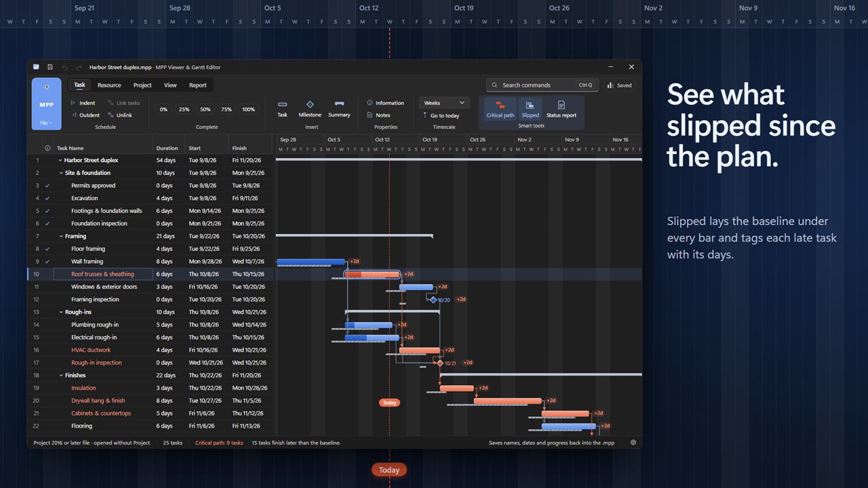The width and height of the screenshot is (868, 488).
Task: Click the Roof trusses & sheathing Gantt bar
Action: [x=372, y=274]
